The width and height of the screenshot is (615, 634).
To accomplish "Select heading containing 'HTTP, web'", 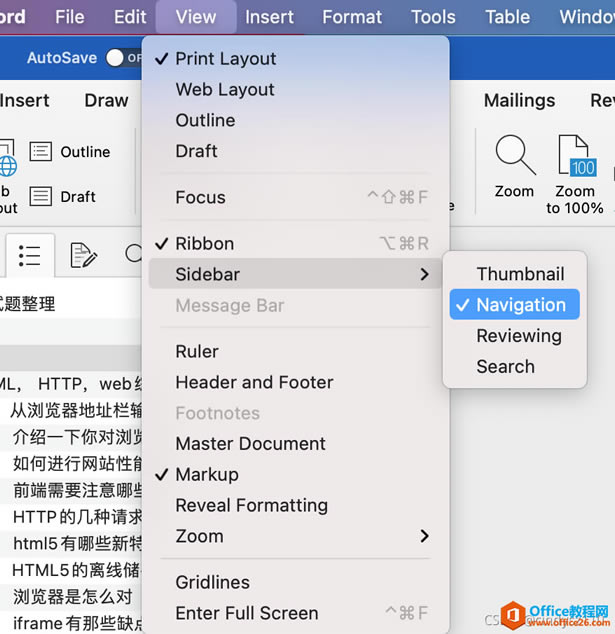I will [71, 384].
